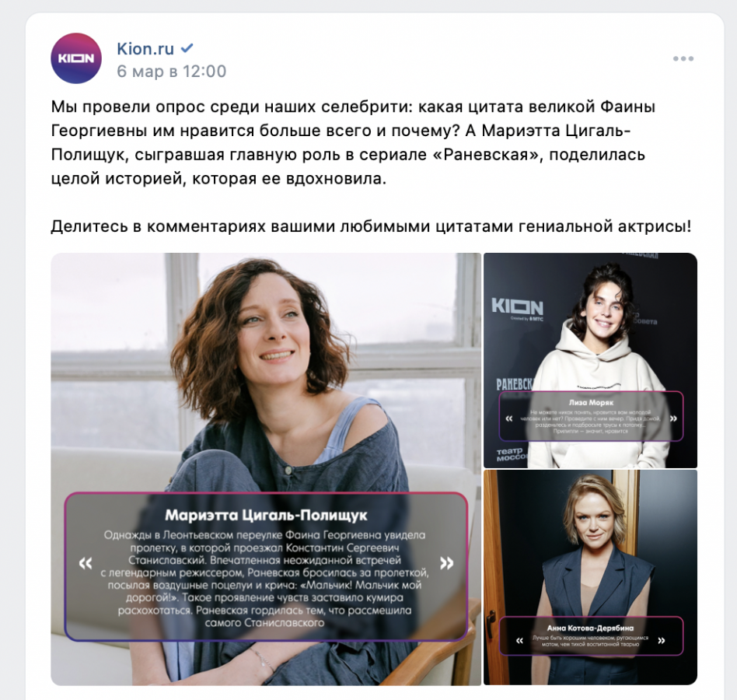Click the left arrow on the Лиза Моряк card
This screenshot has width=737, height=700.
click(508, 418)
